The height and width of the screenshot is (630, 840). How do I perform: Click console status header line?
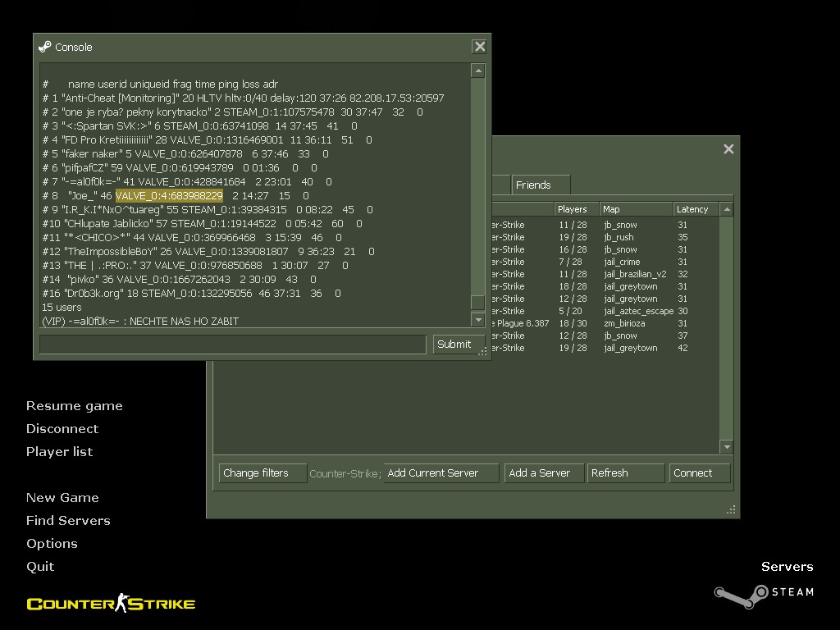[x=160, y=84]
